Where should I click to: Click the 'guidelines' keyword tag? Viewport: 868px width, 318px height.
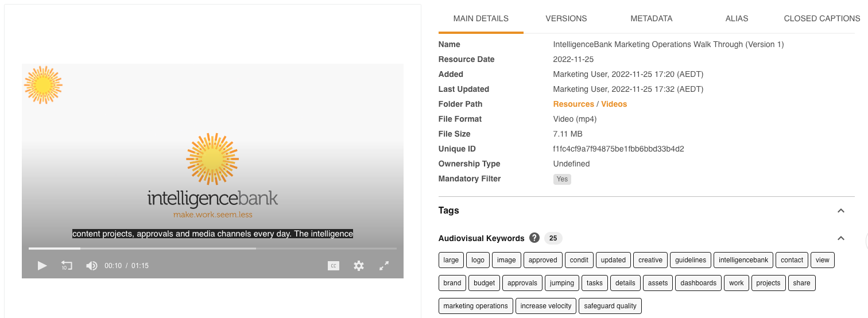point(691,260)
